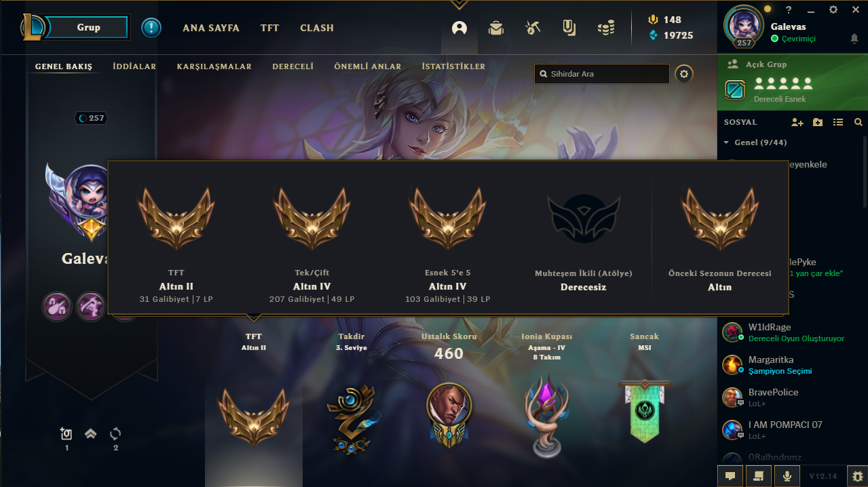The image size is (868, 487).
Task: Open the Crafting hammer icon
Action: click(x=533, y=28)
